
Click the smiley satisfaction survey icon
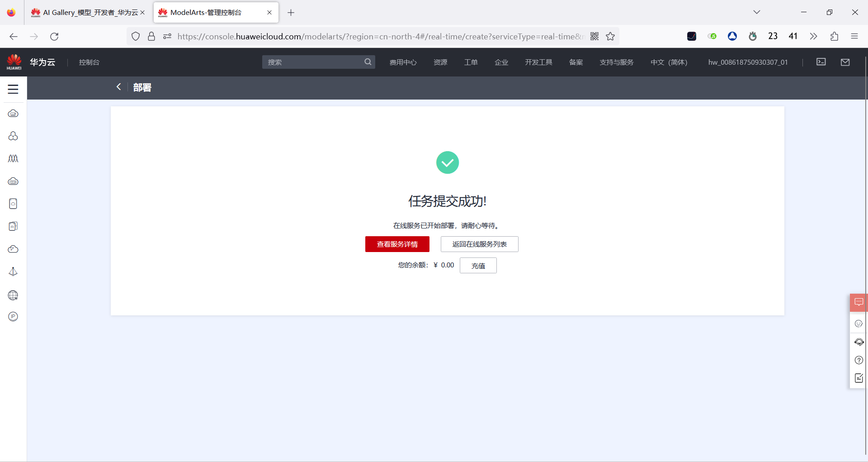pyautogui.click(x=859, y=323)
